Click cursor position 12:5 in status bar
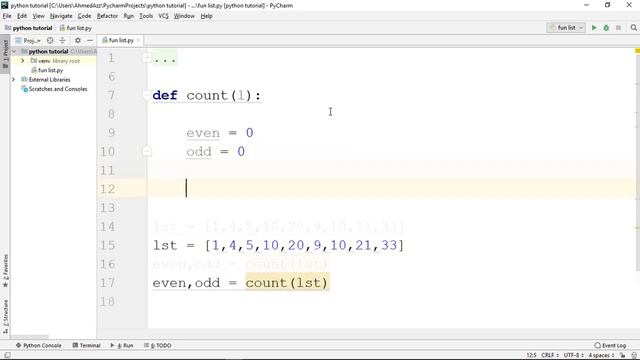Viewport: 640px width, 360px height. tap(531, 356)
